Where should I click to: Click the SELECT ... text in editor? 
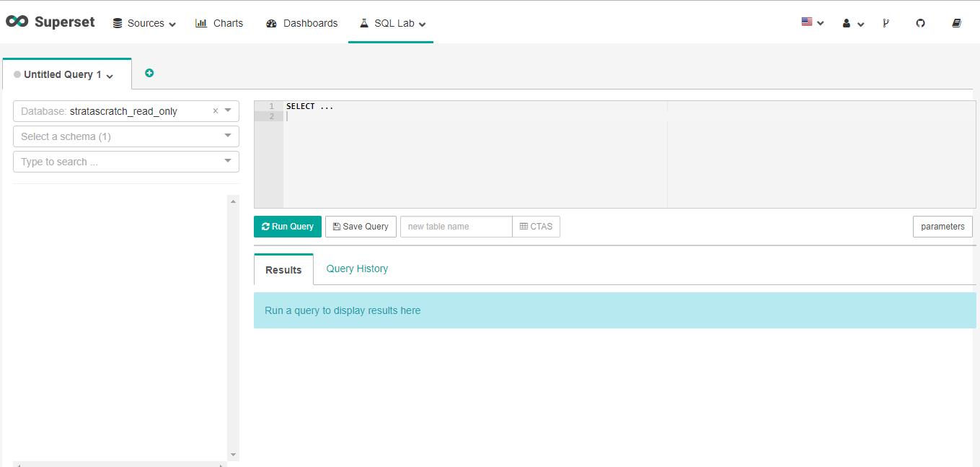[310, 106]
